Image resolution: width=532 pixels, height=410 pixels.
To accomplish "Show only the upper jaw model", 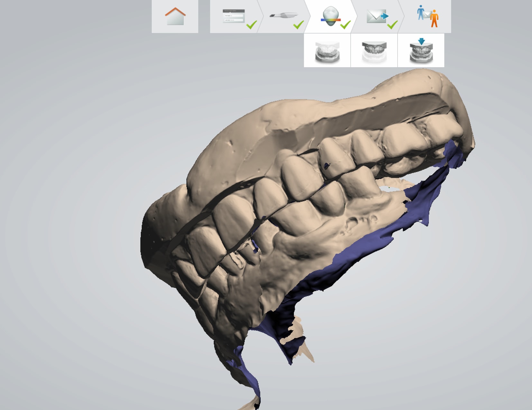I will point(374,51).
